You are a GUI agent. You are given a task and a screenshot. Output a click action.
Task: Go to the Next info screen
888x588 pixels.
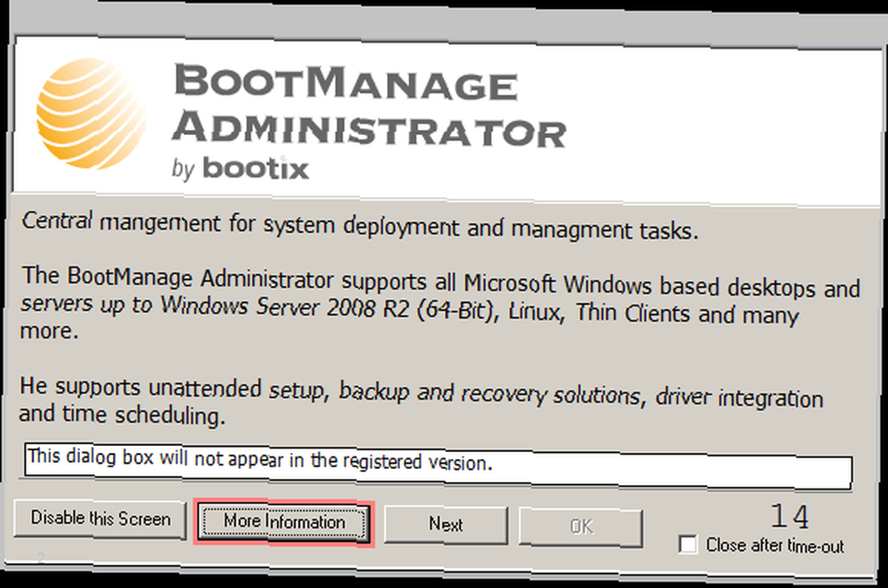tap(446, 525)
